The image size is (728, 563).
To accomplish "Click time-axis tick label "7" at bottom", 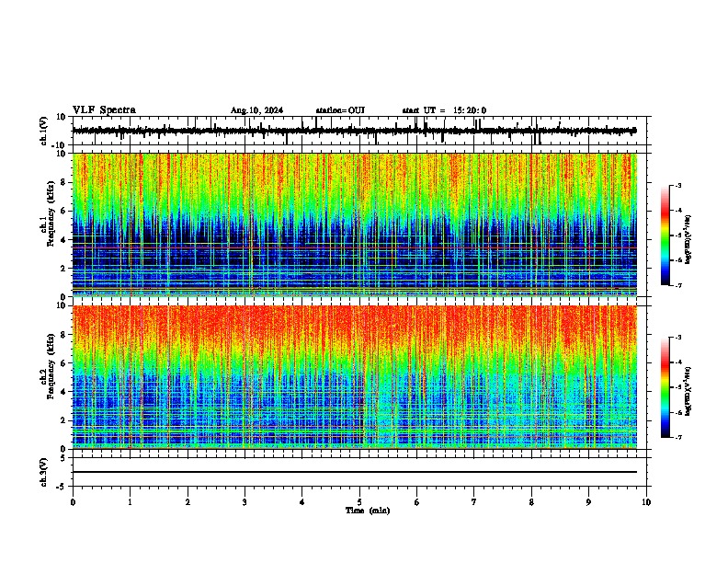I will 474,502.
